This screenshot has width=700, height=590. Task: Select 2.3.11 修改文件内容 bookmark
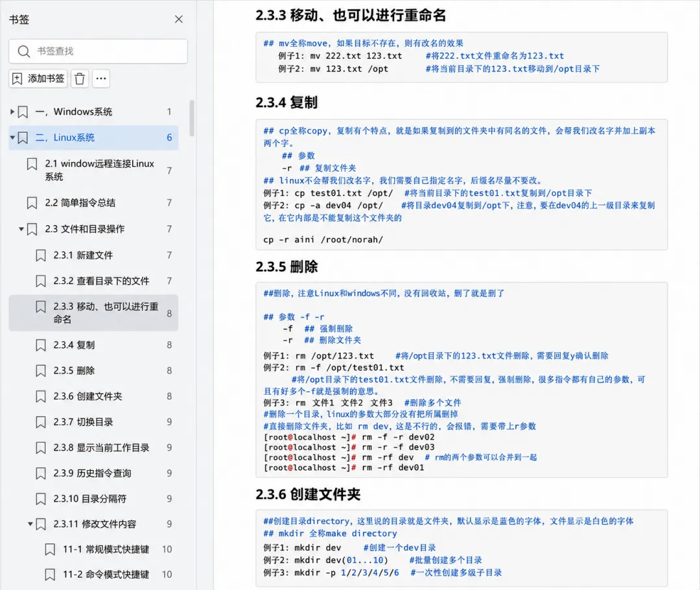[93, 524]
